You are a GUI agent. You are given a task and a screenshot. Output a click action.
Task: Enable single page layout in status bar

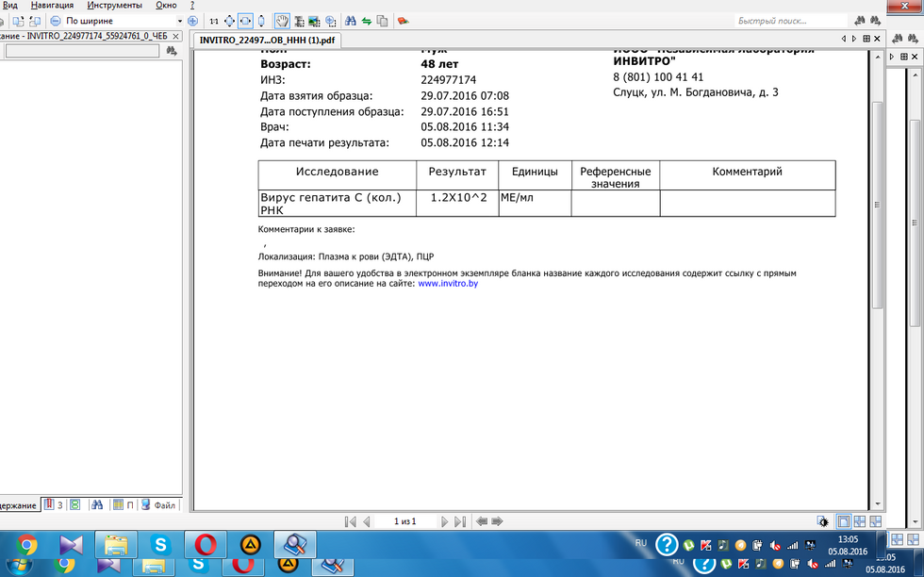pos(843,521)
